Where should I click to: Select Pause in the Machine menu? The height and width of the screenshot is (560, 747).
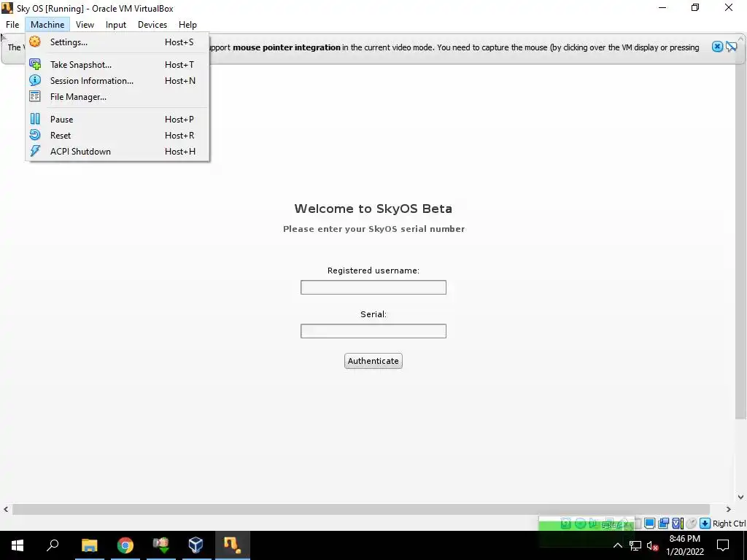117,119
